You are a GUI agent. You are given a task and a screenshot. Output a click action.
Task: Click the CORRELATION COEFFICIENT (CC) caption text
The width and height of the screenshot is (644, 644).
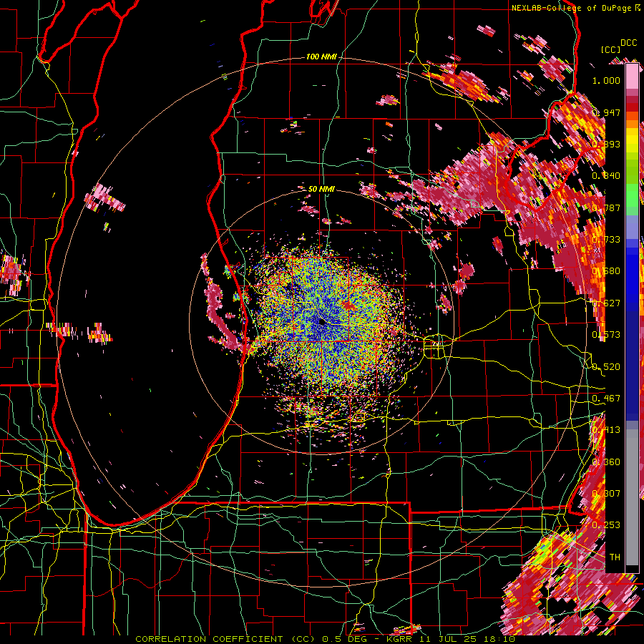click(x=227, y=639)
